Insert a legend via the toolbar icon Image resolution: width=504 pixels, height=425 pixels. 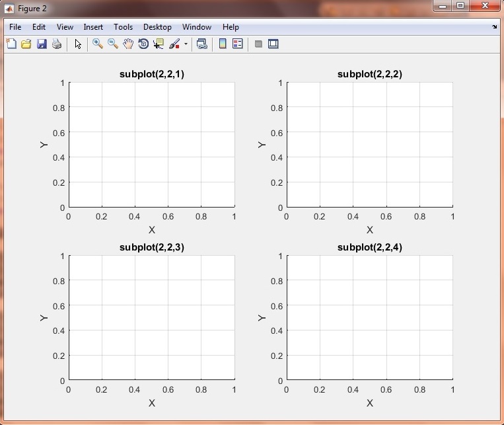coord(238,44)
